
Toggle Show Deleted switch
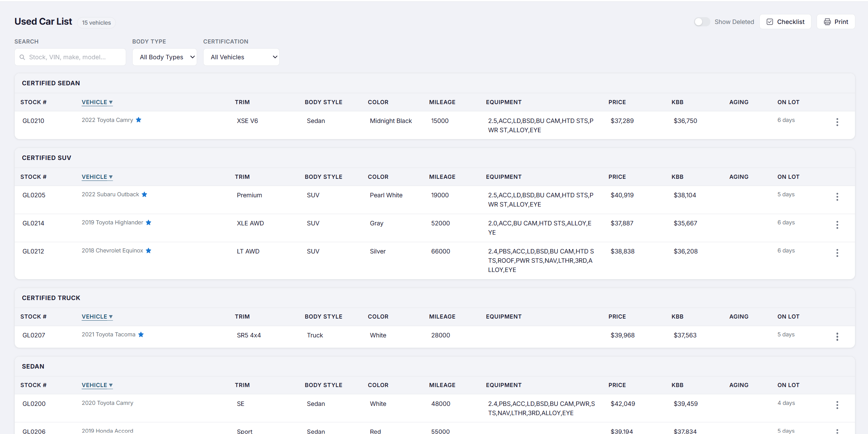point(702,22)
